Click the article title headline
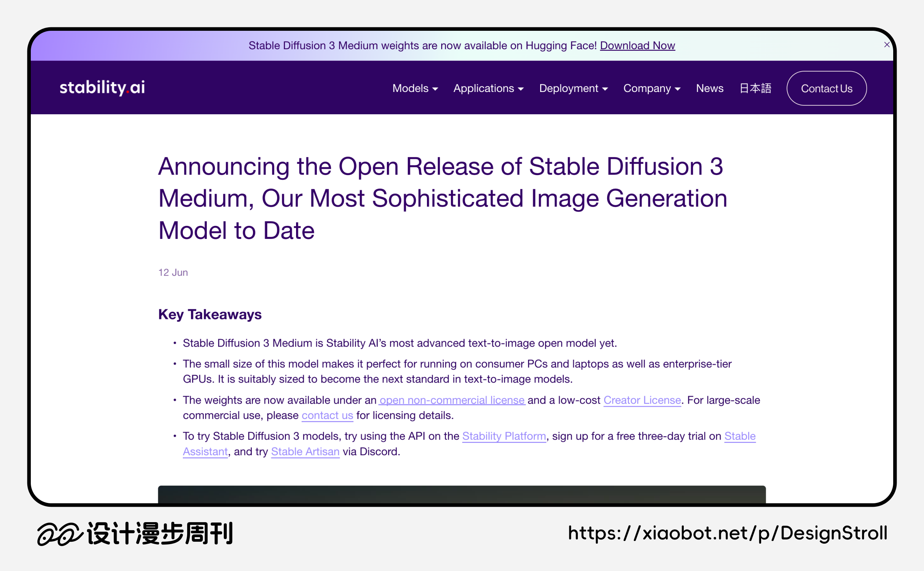 pos(443,199)
